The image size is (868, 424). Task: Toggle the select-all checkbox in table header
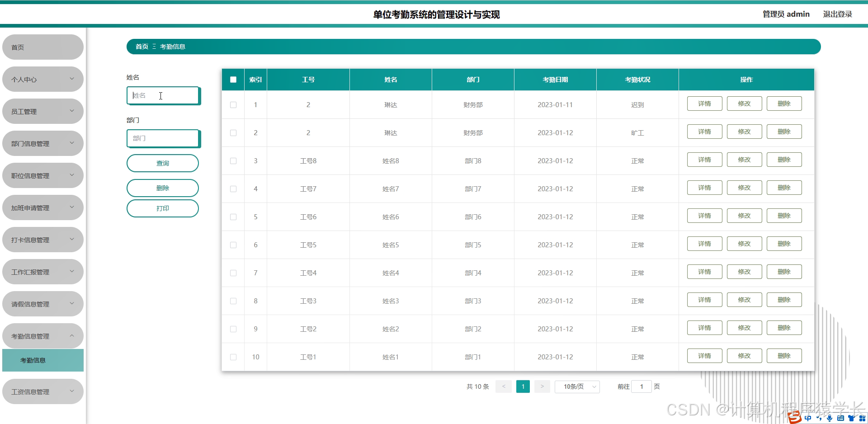[x=233, y=80]
